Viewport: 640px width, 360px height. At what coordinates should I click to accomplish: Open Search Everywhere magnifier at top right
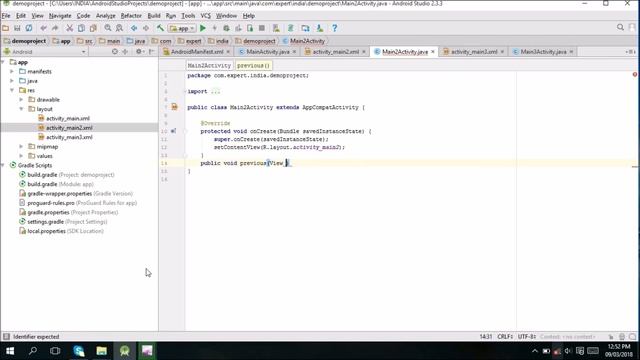coord(620,27)
